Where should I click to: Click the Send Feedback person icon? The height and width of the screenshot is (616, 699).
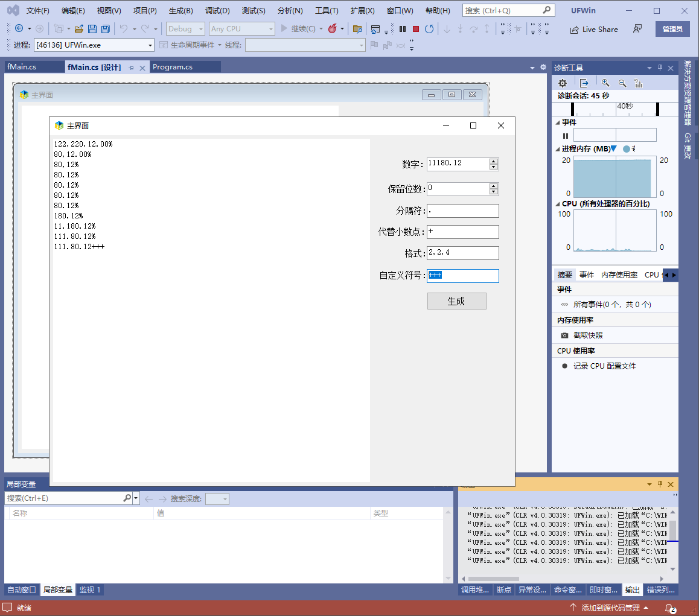pos(637,29)
